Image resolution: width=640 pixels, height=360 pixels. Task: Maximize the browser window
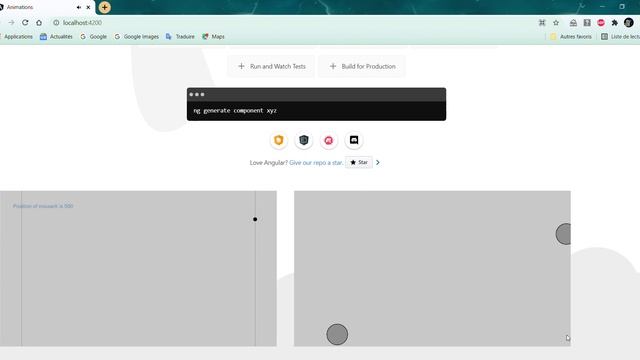point(622,7)
